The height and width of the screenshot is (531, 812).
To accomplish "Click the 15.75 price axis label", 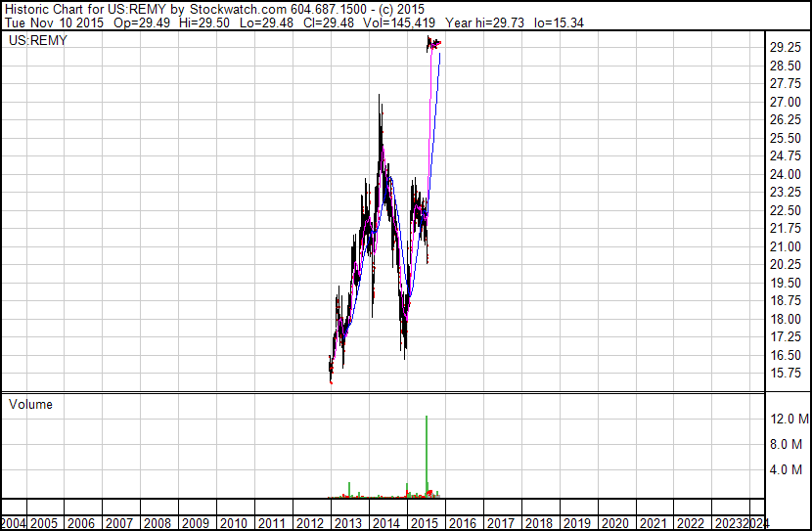I will tap(786, 374).
